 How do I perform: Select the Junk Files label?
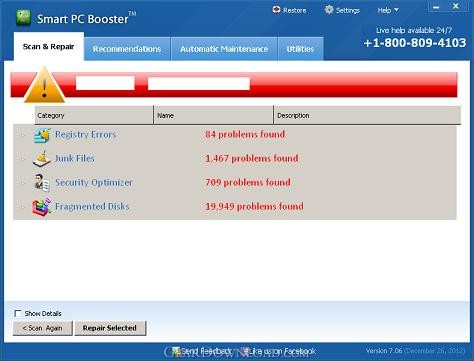[75, 158]
